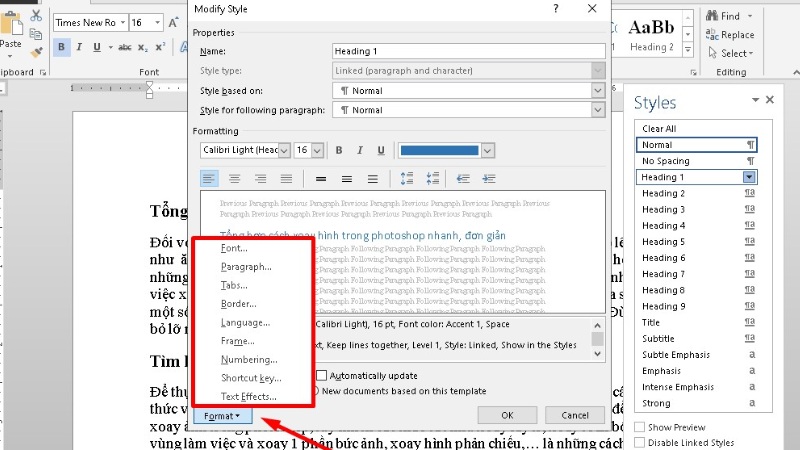Viewport: 800px width, 450px height.
Task: Center text in Modify Style dialog
Action: coord(235,179)
